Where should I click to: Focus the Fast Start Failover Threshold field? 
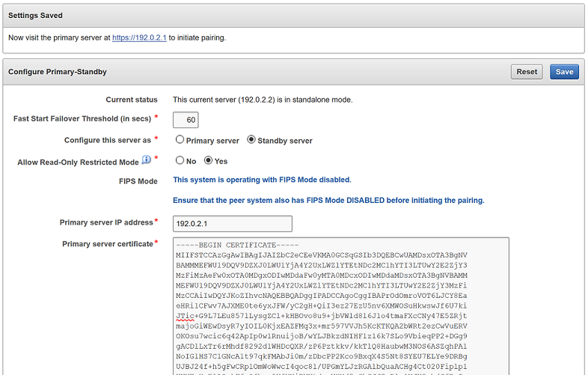pyautogui.click(x=186, y=120)
